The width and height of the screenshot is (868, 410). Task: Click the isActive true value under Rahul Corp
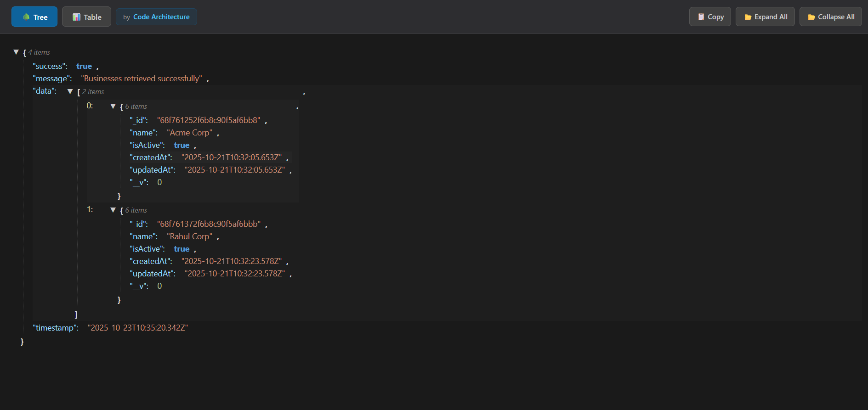[x=182, y=249]
